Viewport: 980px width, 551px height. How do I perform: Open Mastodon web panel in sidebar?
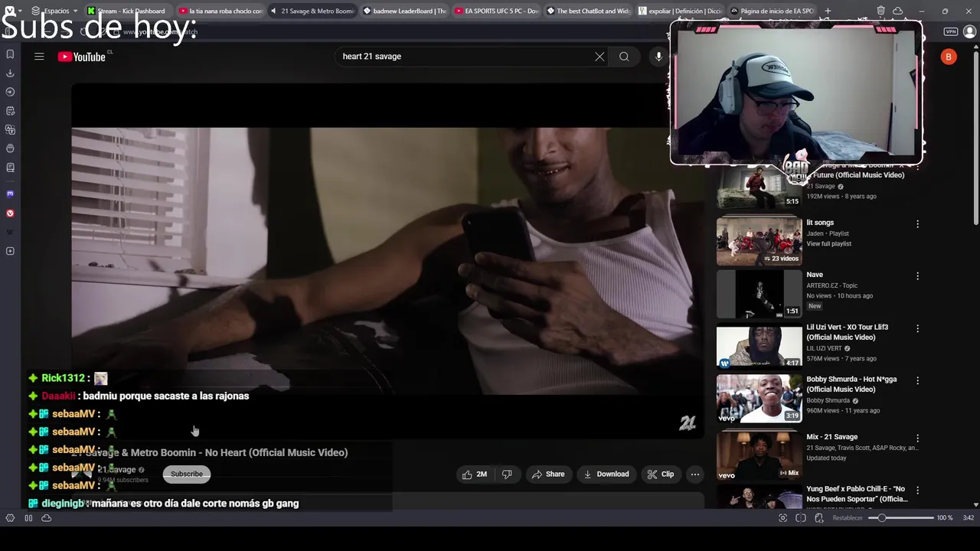tap(10, 194)
